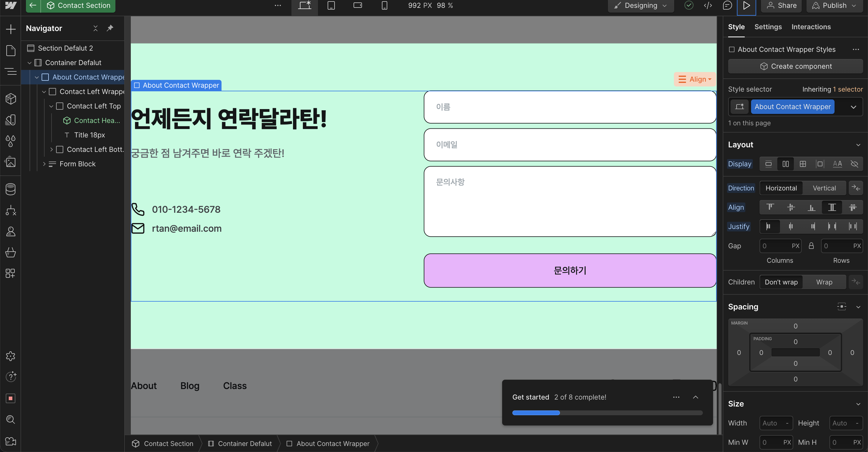868x452 pixels.
Task: Open the Assets panel
Action: (x=11, y=162)
